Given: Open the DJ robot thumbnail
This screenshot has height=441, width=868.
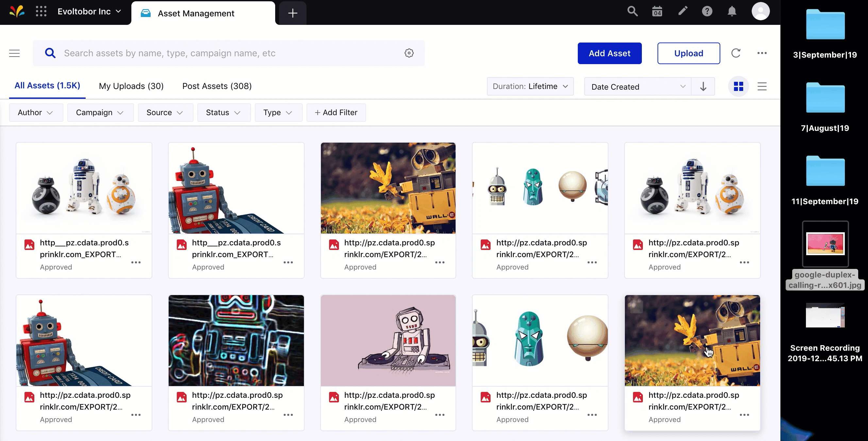Looking at the screenshot, I should 388,341.
